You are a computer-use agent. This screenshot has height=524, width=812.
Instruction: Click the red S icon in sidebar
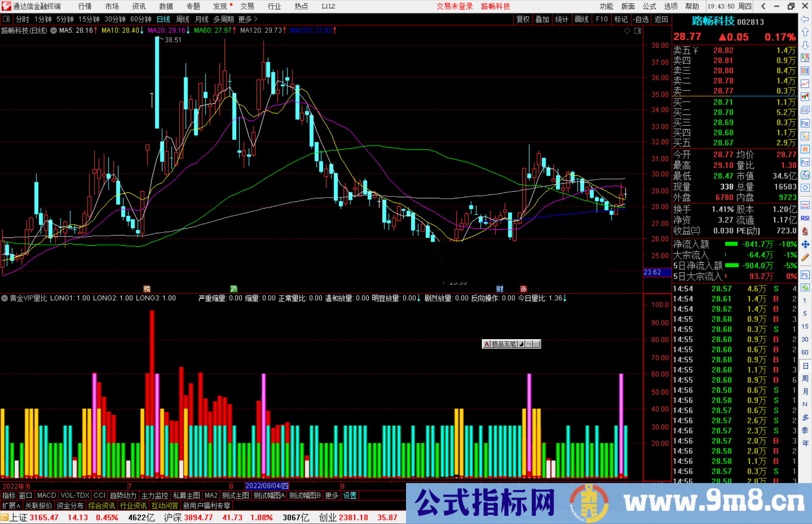point(805,231)
